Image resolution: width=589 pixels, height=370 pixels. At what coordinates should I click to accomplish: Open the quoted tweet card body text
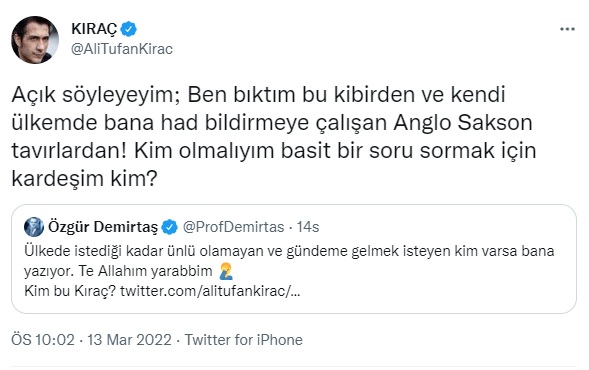click(289, 271)
